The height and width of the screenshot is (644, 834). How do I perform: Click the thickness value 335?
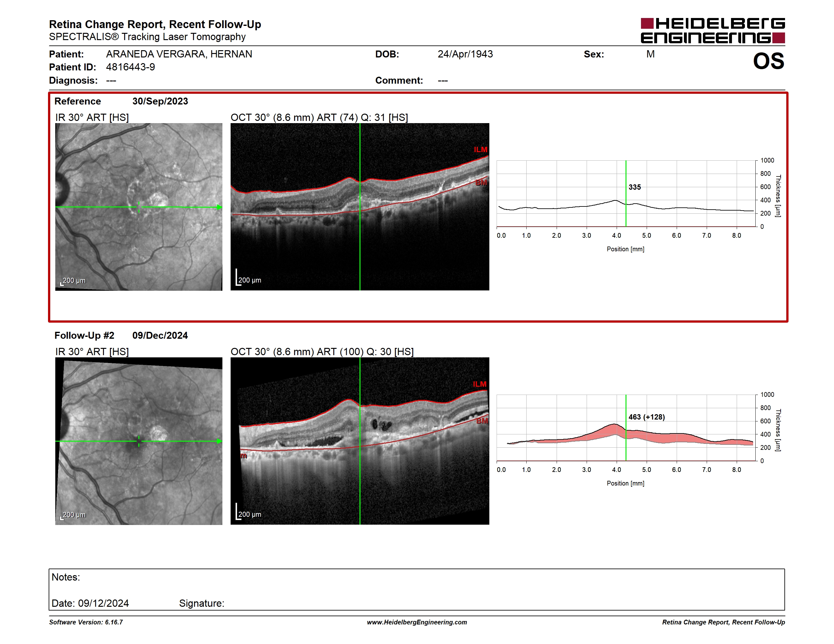pyautogui.click(x=635, y=187)
